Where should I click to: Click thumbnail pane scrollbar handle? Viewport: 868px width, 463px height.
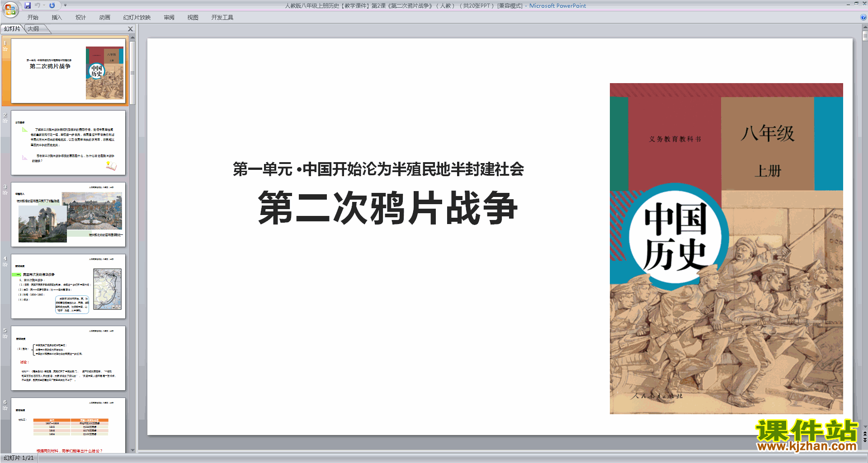click(x=132, y=73)
